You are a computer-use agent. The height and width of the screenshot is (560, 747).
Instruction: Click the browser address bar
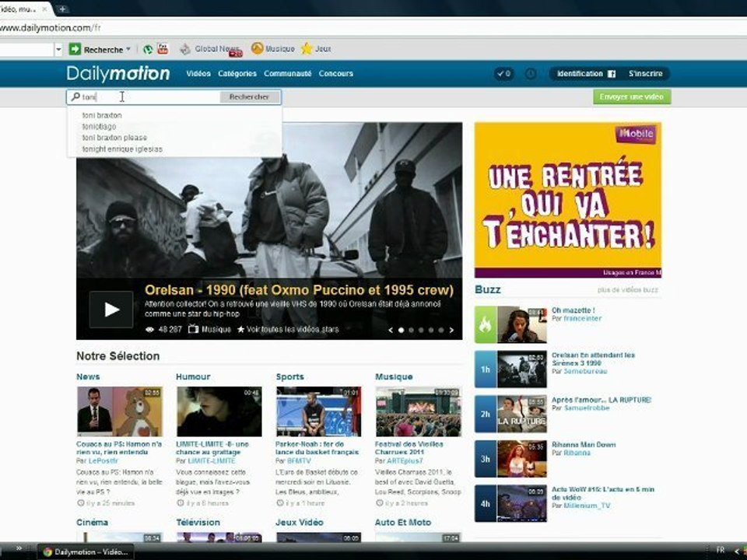(372, 28)
